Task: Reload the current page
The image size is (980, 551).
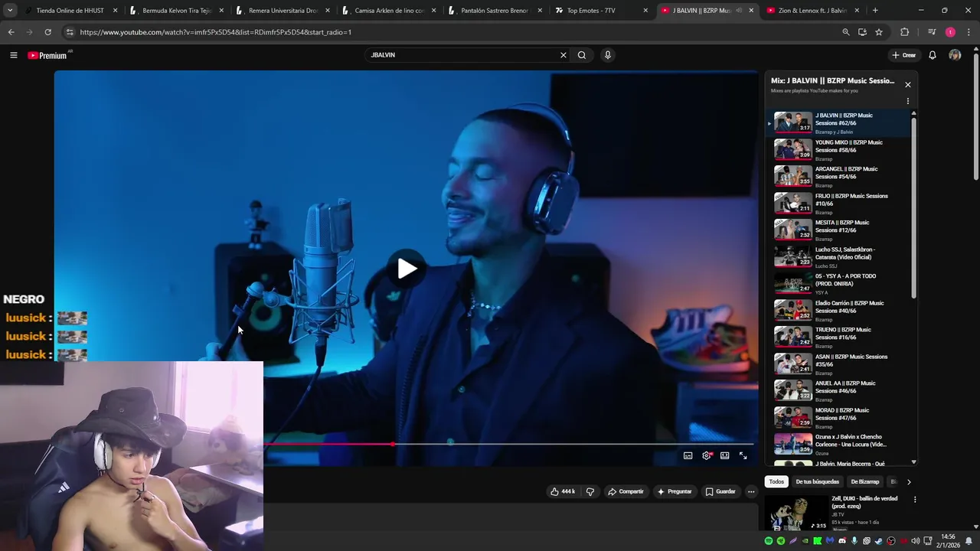Action: click(x=47, y=32)
